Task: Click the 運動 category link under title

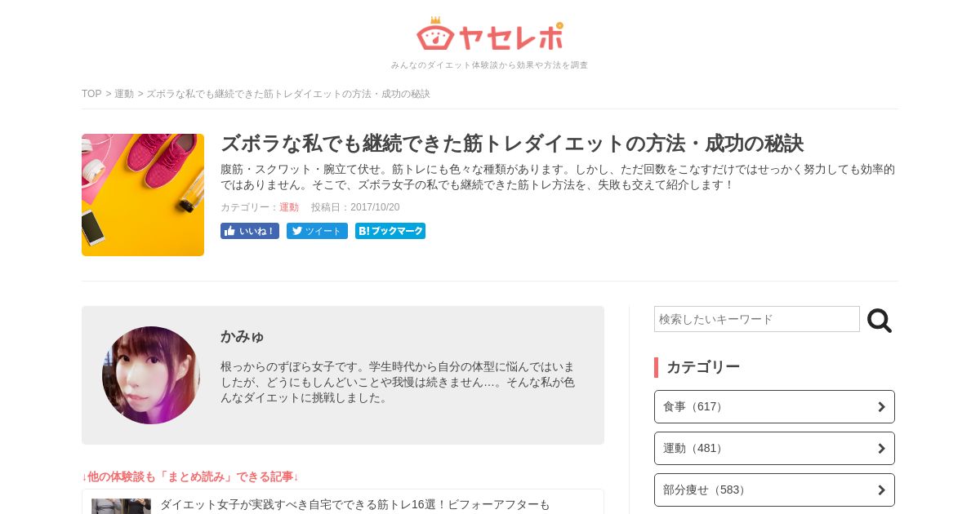Action: (x=289, y=207)
